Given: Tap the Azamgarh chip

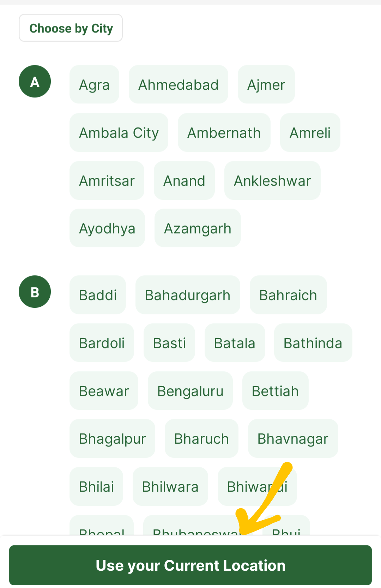Looking at the screenshot, I should [198, 228].
